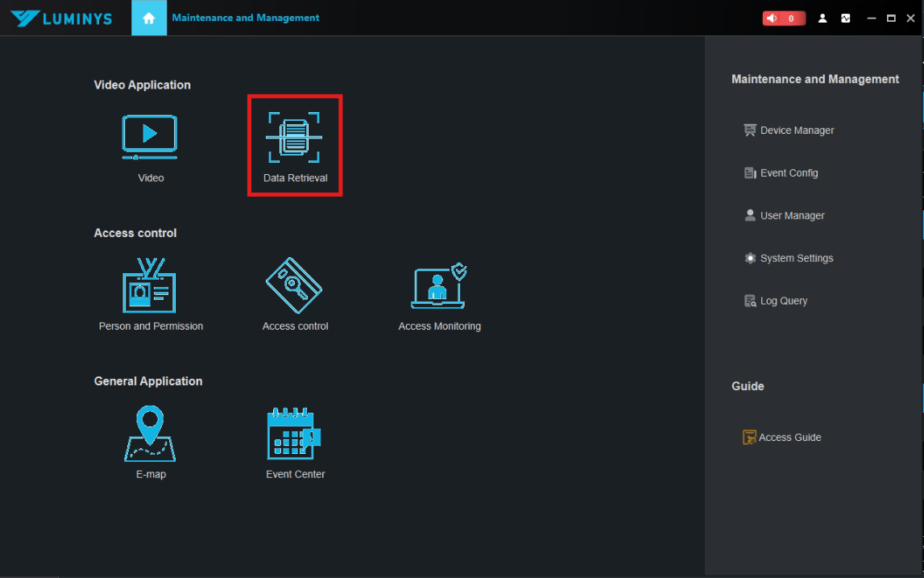924x578 pixels.
Task: Go to User Manager
Action: [791, 216]
